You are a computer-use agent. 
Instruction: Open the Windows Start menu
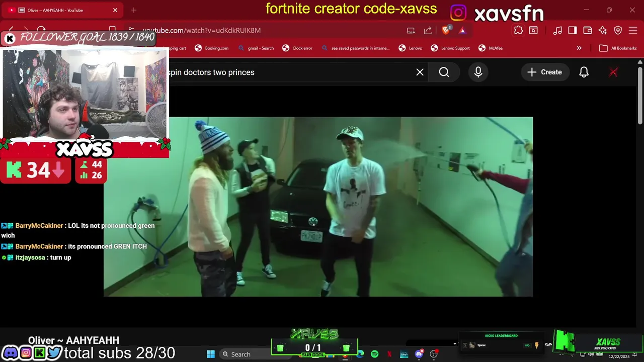(x=211, y=354)
